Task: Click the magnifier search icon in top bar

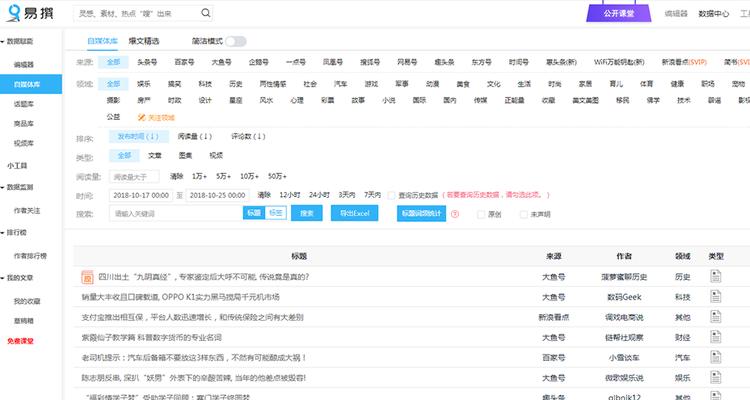Action: point(206,13)
